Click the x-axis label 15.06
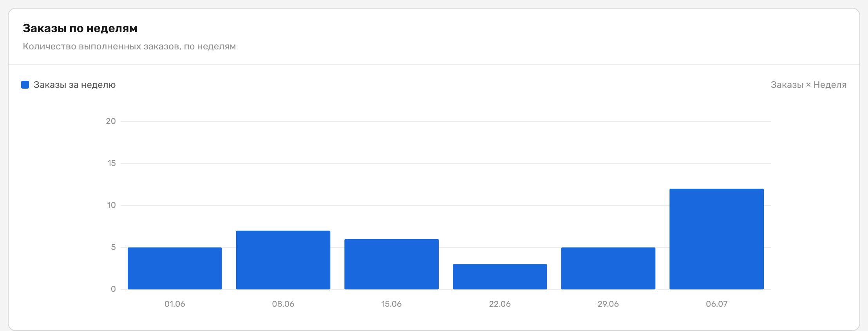This screenshot has width=868, height=331. click(391, 304)
